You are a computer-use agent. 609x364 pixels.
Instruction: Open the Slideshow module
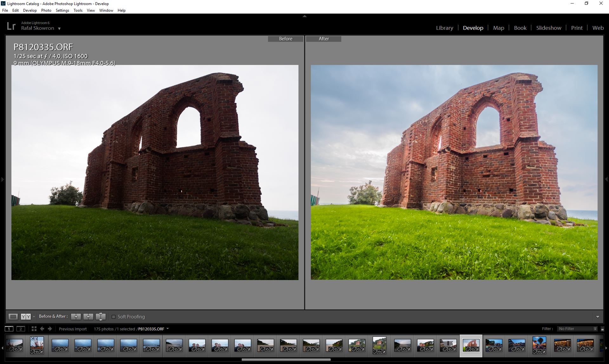548,28
